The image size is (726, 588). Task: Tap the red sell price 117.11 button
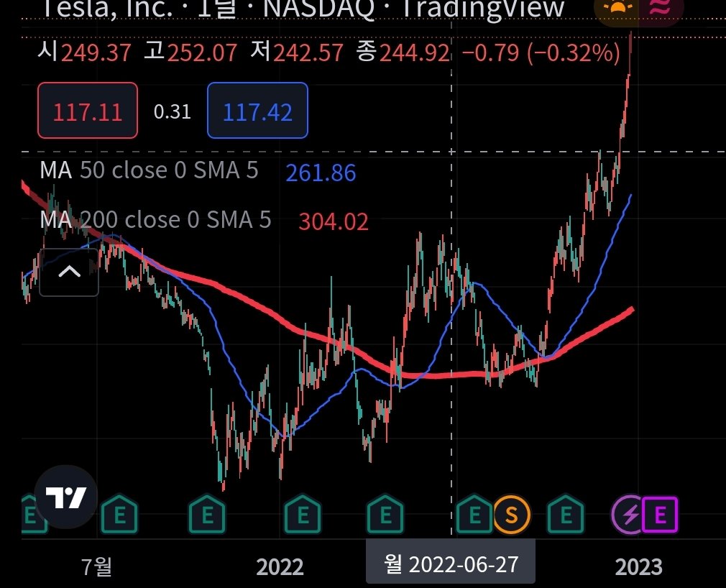(x=88, y=111)
